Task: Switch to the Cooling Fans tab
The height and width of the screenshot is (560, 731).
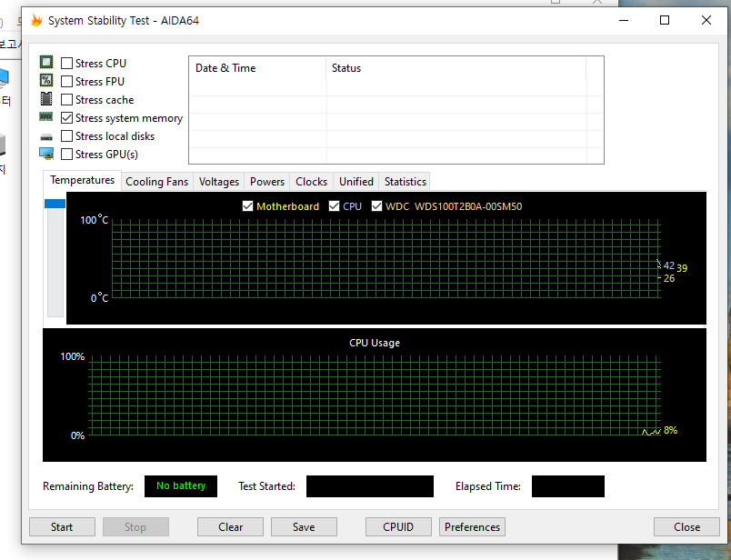Action: pyautogui.click(x=157, y=182)
